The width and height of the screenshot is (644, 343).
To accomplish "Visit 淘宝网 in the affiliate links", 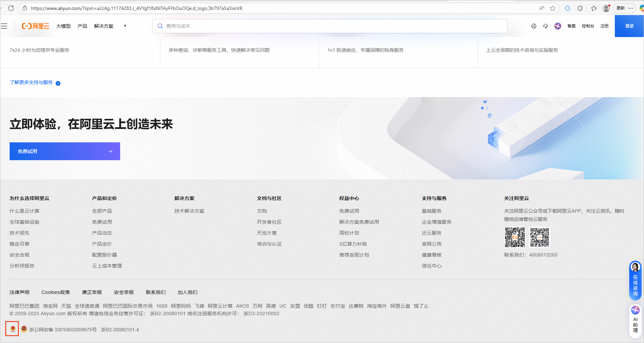I will pos(50,306).
